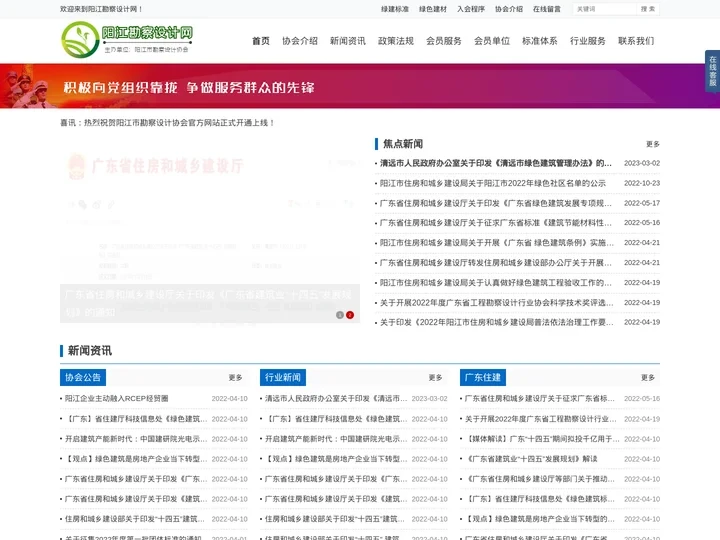This screenshot has width=720, height=540.
Task: Open 关于开展2022年度广东省工程勘察设计 in 广东住建
Action: (x=540, y=419)
